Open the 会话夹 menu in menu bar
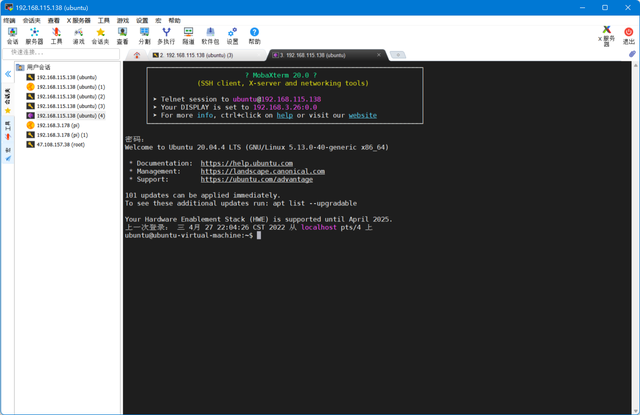The image size is (640, 415). point(31,20)
